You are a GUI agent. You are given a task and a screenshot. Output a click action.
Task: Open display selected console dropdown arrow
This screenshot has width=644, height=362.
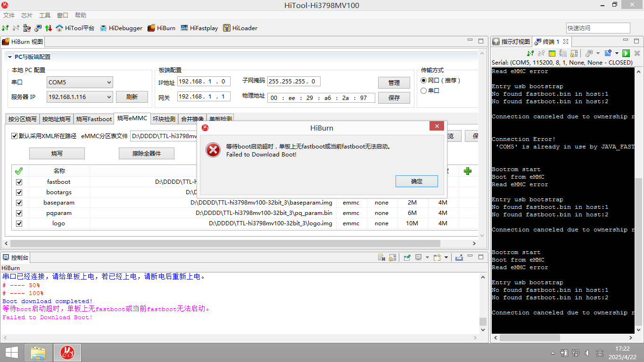pos(427,257)
